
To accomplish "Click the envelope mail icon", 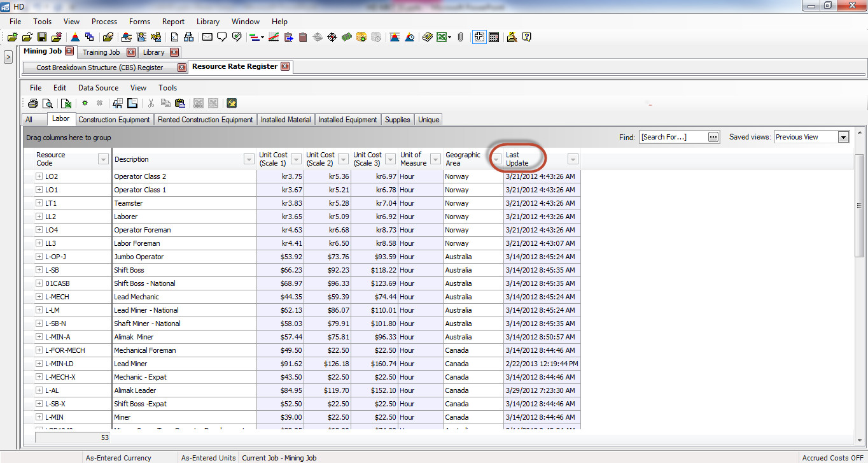I will [x=207, y=37].
